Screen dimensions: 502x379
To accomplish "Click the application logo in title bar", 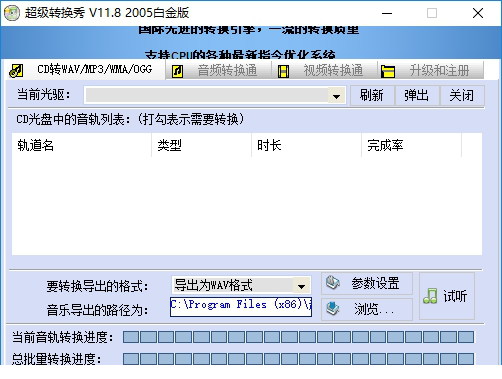I will [12, 13].
